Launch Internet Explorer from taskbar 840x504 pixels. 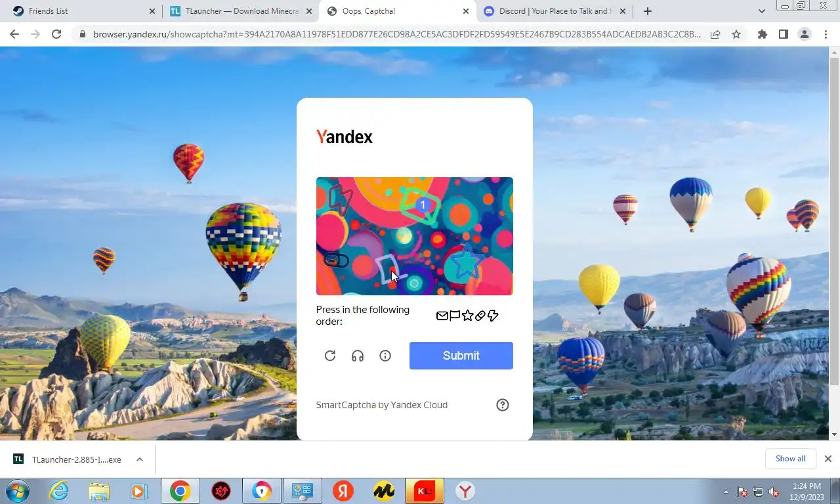[x=58, y=491]
